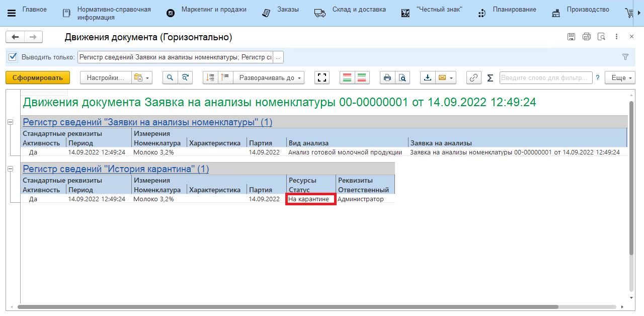
Task: Open print preview icon in toolbar
Action: pyautogui.click(x=402, y=77)
